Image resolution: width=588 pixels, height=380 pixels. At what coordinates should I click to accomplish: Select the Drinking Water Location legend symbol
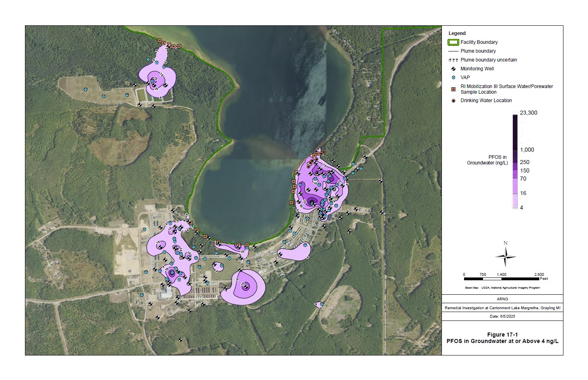tap(454, 101)
